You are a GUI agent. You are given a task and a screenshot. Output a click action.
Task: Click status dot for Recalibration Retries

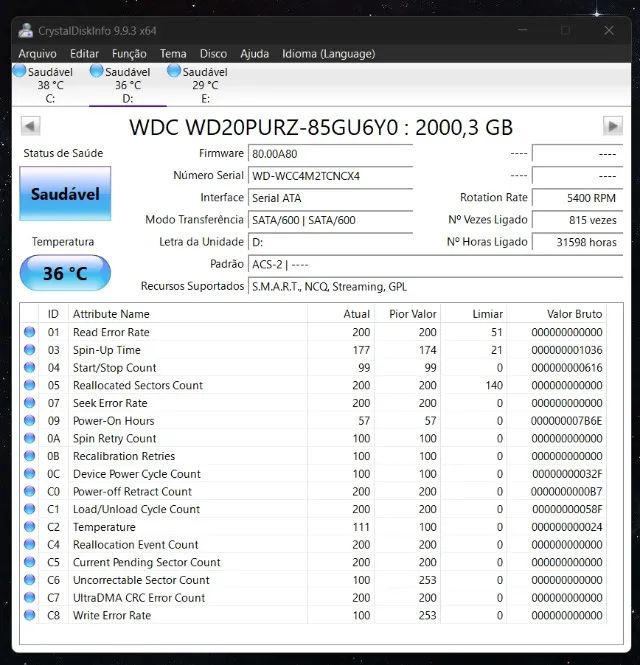(x=29, y=455)
